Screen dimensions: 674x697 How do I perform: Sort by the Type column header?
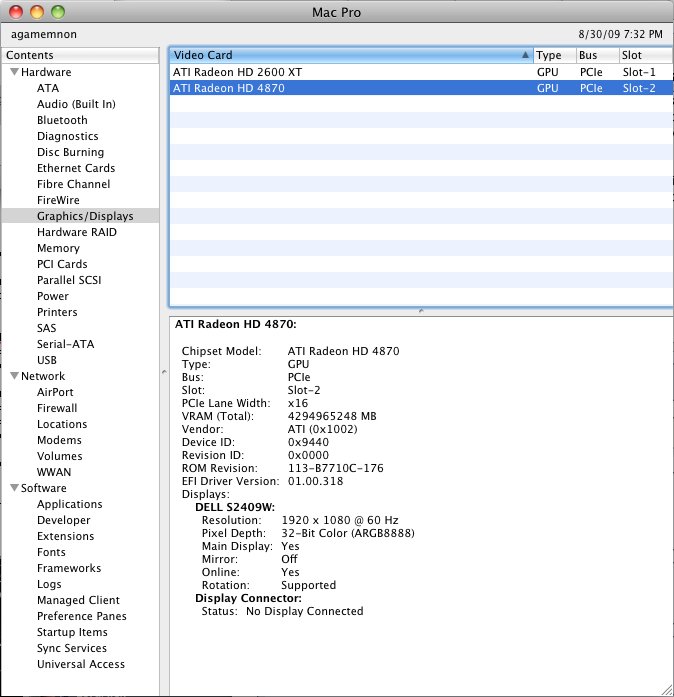(555, 55)
